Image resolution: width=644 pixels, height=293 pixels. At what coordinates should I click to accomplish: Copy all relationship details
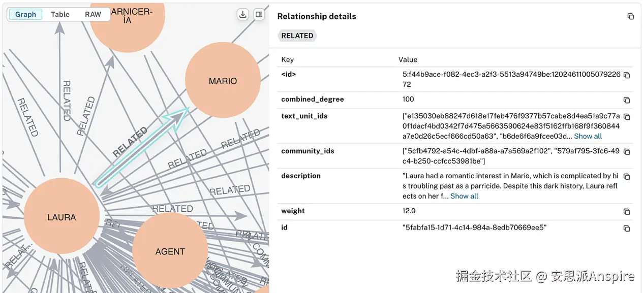coord(631,17)
